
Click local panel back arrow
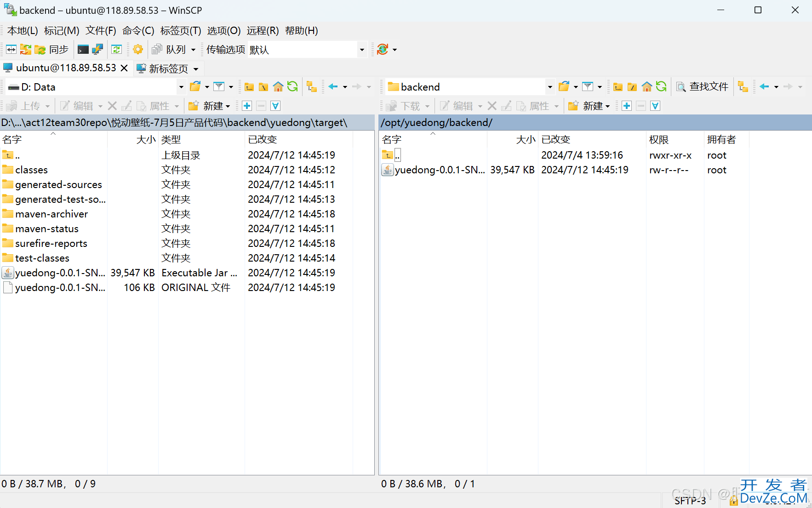coord(333,86)
